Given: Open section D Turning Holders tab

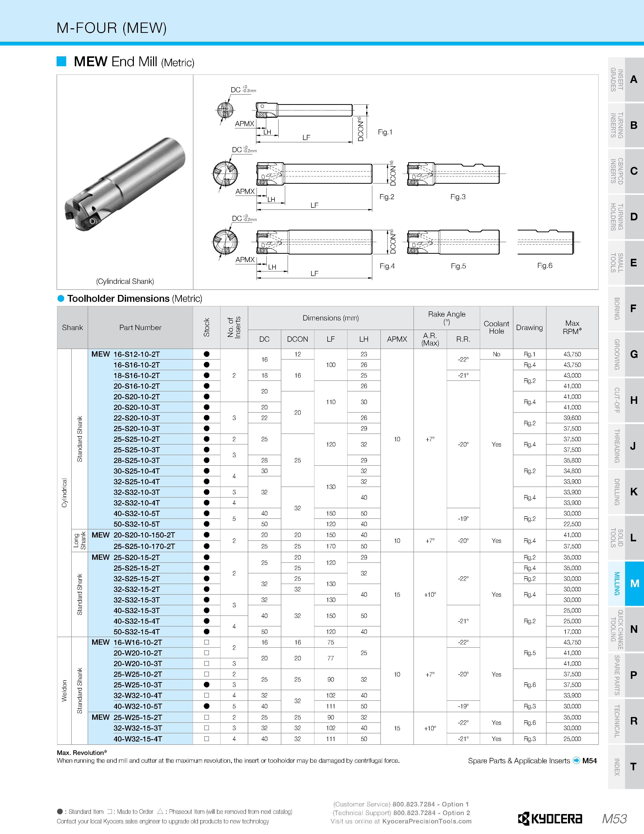Looking at the screenshot, I should click(626, 217).
